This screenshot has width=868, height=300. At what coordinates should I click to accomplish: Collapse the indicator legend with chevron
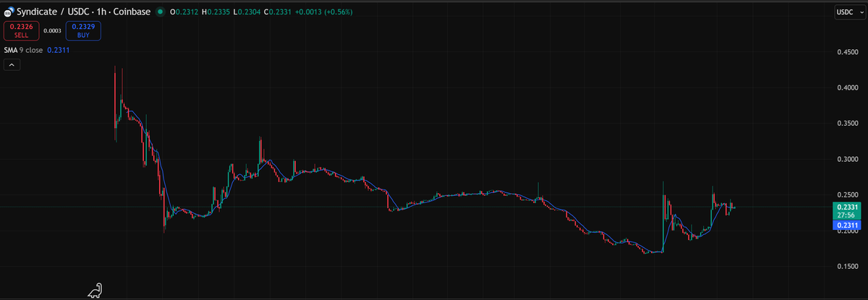pyautogui.click(x=12, y=65)
